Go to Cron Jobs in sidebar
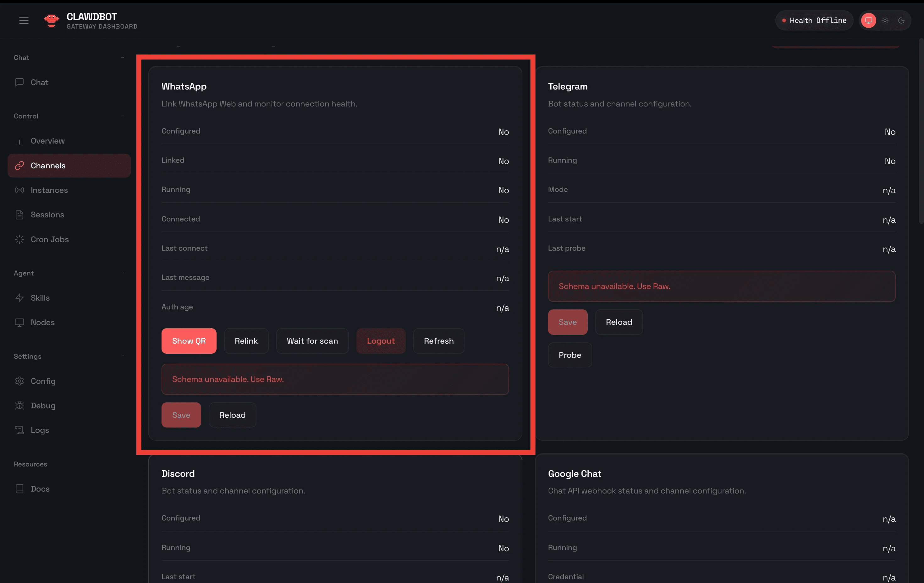This screenshot has width=924, height=583. (50, 239)
